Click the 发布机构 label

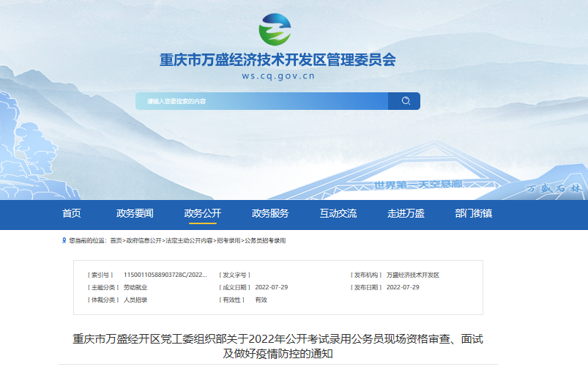366,275
